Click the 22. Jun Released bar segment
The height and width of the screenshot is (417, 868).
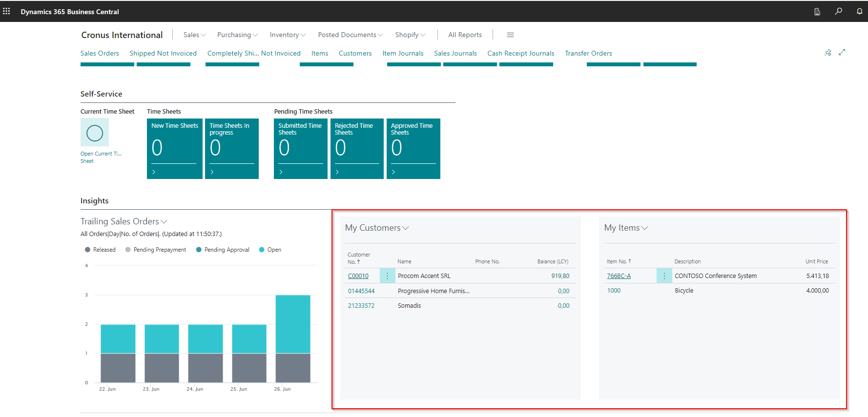pos(118,368)
